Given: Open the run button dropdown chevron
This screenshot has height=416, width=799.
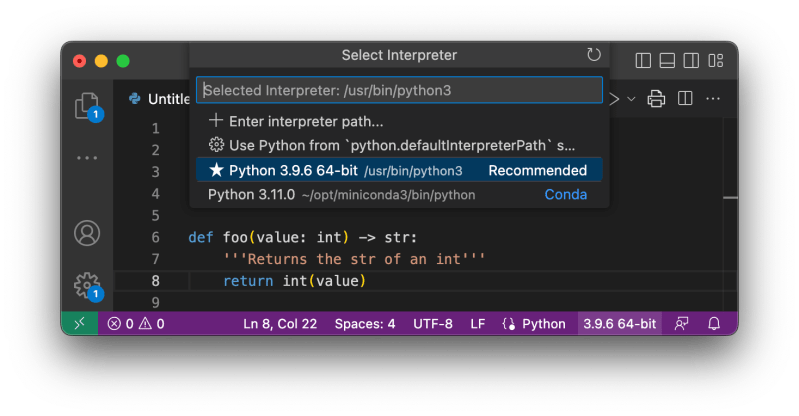Looking at the screenshot, I should (631, 99).
